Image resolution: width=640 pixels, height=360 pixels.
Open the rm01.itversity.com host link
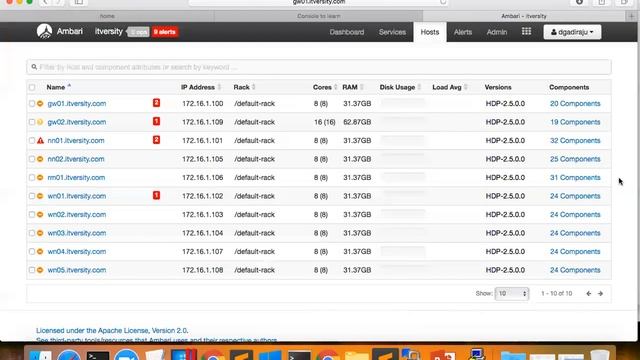76,178
